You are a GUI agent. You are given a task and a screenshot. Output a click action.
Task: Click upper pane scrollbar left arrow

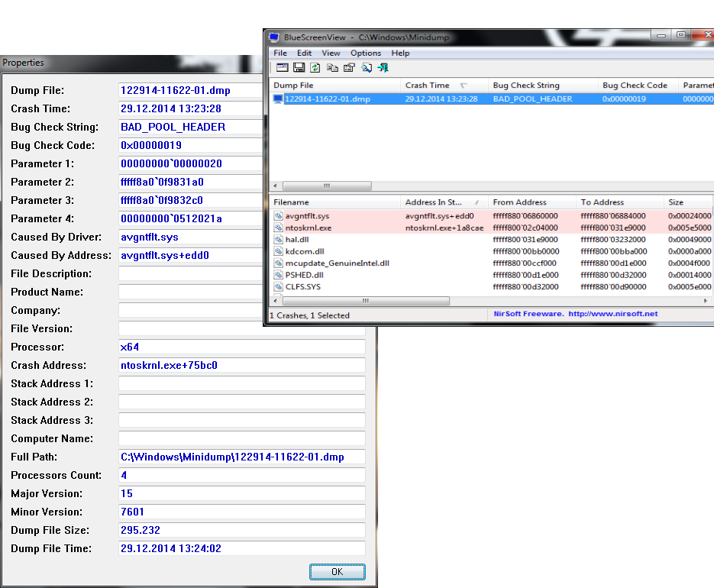pyautogui.click(x=275, y=186)
